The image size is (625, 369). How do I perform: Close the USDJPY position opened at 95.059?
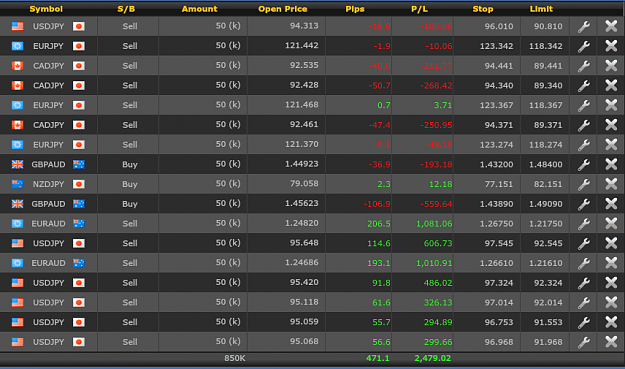coord(611,322)
